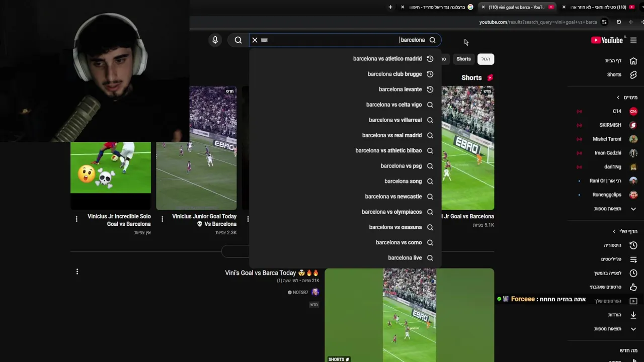
Task: Choose suggestion 'barcelona levante'
Action: click(x=345, y=89)
